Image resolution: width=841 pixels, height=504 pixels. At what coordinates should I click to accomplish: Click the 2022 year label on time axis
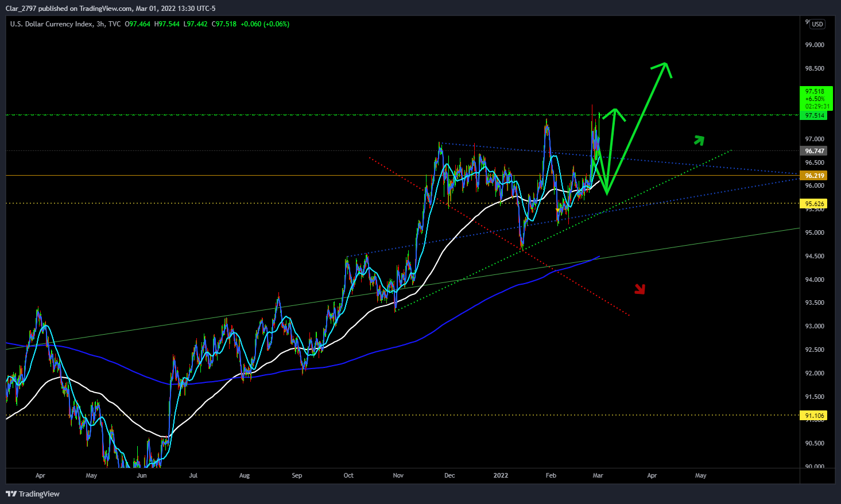coord(501,475)
